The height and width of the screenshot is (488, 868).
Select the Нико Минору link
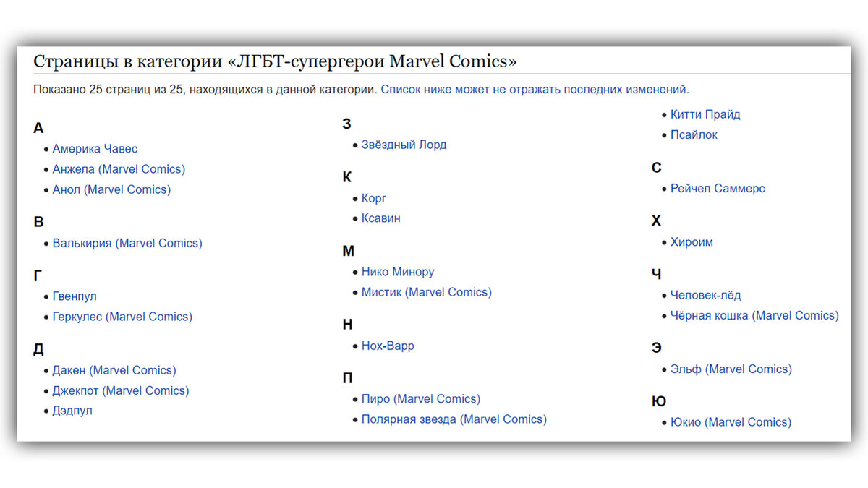point(398,272)
